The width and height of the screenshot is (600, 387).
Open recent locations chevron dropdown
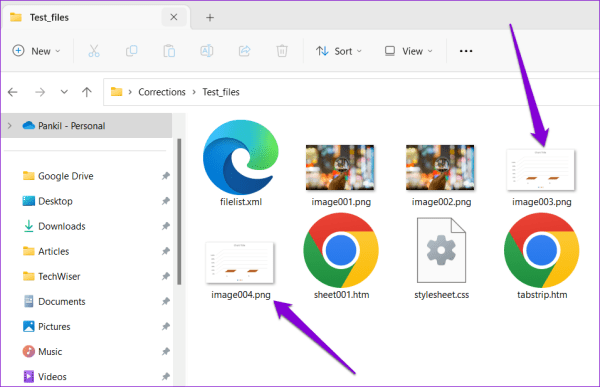[x=64, y=92]
